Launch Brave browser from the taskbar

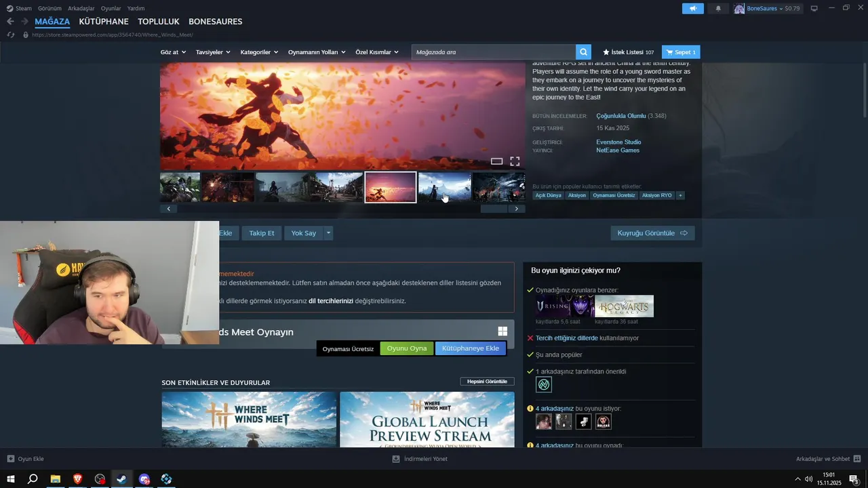tap(77, 479)
